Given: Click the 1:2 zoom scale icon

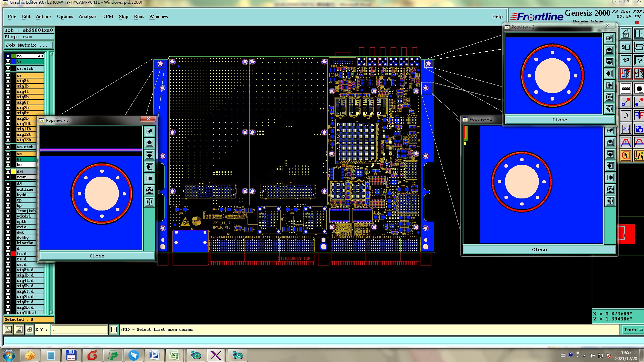Looking at the screenshot, I should tap(626, 61).
